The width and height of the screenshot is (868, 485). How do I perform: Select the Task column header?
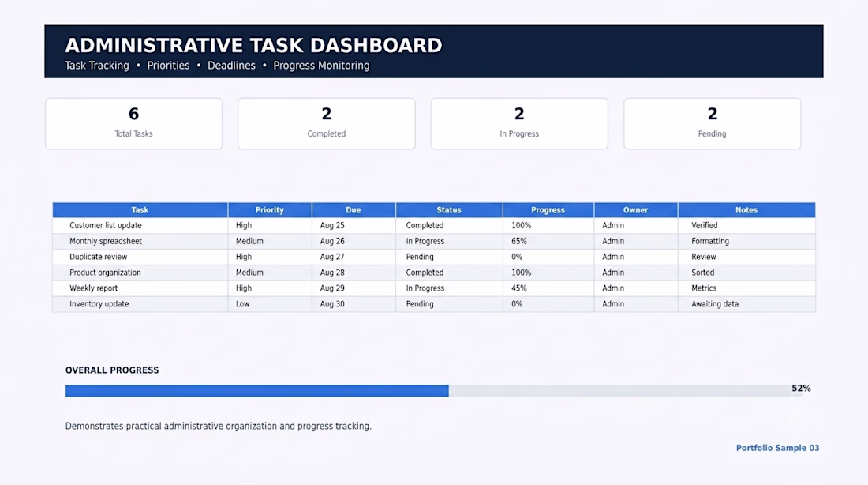[140, 210]
